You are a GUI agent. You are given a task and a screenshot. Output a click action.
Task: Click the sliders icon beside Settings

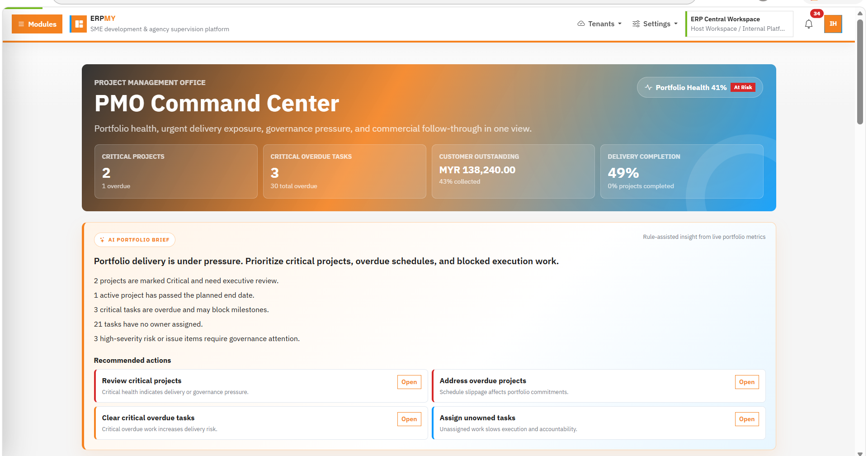tap(636, 24)
